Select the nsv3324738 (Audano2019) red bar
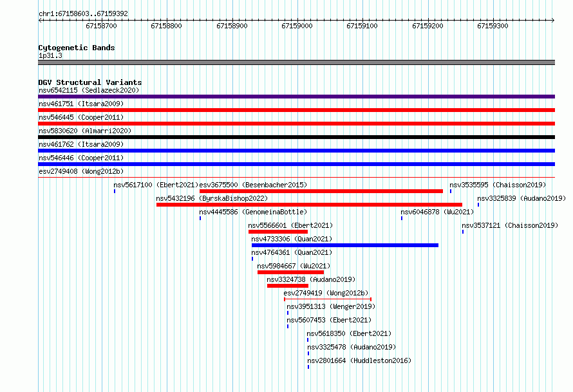 click(288, 286)
